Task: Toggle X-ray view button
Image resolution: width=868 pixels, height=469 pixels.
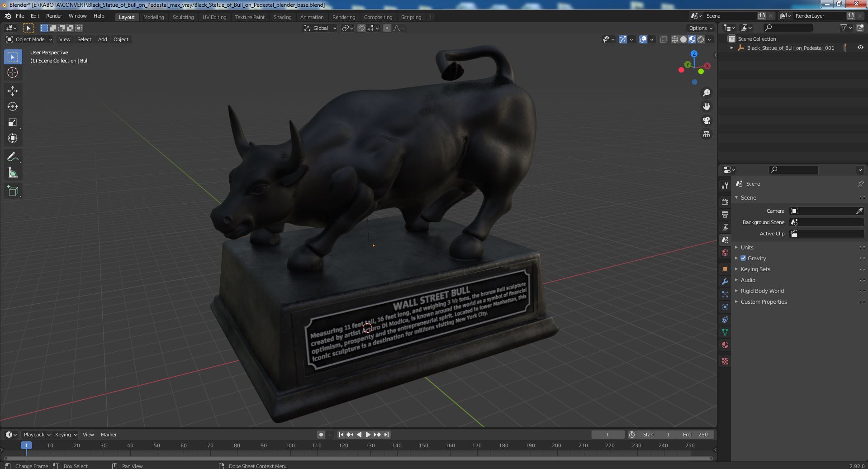Action: click(663, 40)
